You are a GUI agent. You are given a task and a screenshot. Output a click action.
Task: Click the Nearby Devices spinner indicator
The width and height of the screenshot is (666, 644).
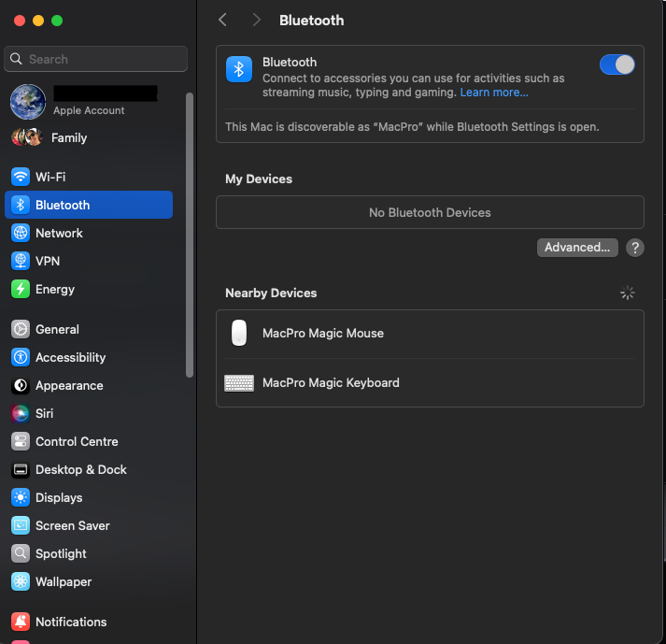point(628,293)
